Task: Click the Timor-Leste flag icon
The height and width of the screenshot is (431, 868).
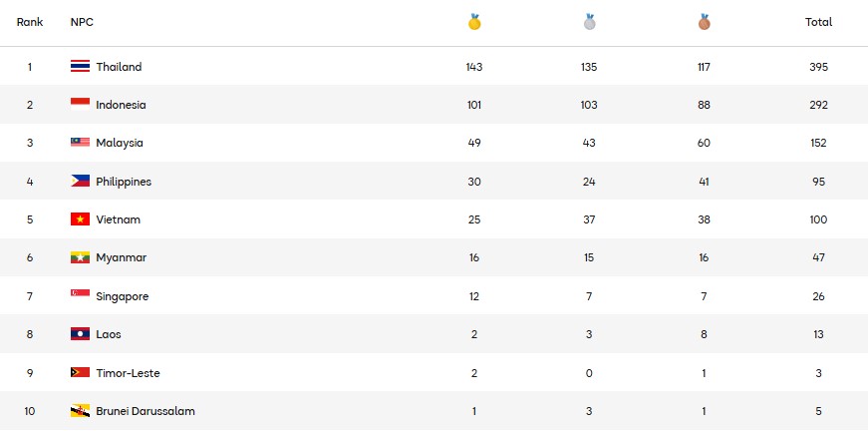Action: pos(80,373)
